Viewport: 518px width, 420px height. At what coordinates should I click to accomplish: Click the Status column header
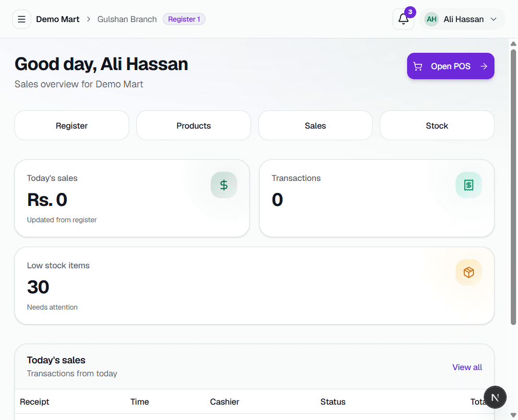[x=333, y=401]
